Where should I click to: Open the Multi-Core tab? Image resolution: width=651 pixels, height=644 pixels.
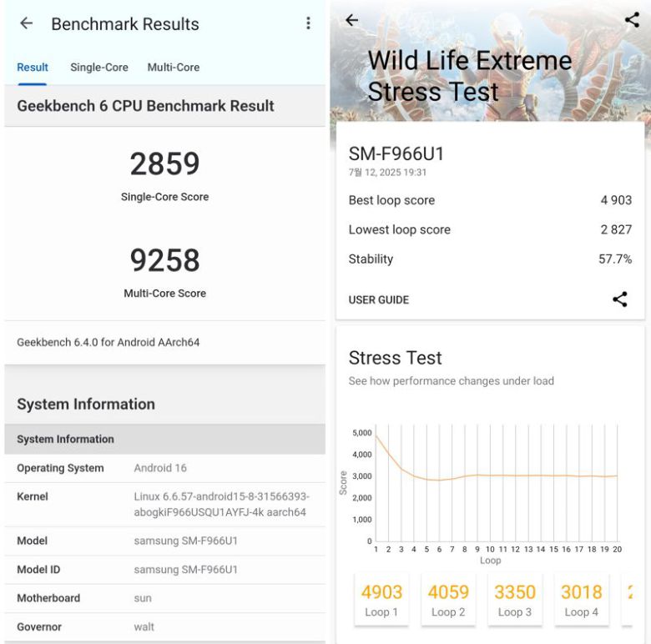pos(174,68)
